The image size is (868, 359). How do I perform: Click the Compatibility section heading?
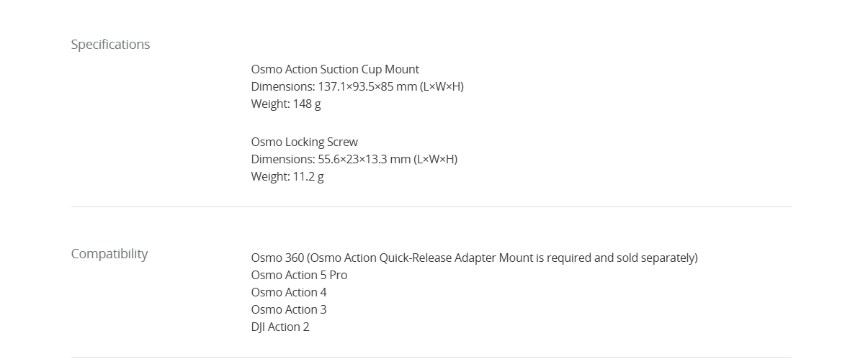(x=109, y=254)
